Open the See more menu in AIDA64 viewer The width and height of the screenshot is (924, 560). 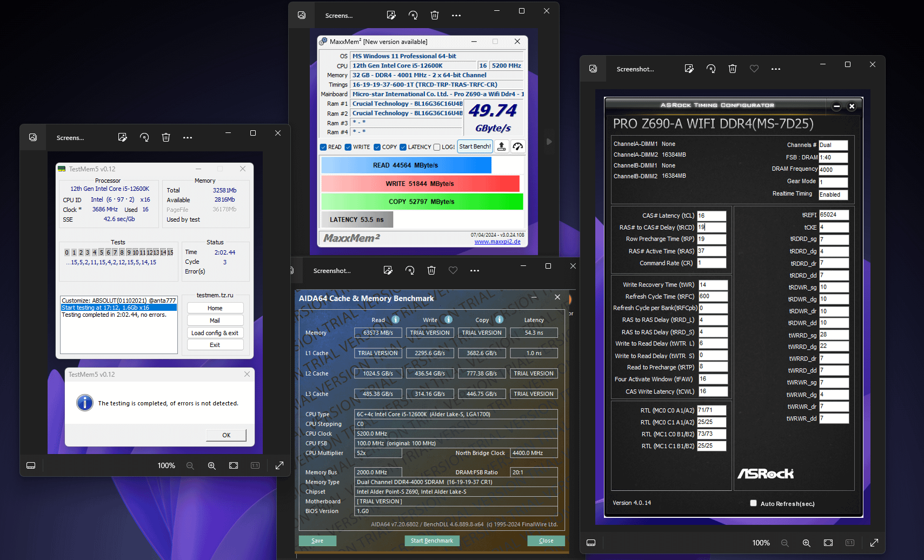click(475, 271)
